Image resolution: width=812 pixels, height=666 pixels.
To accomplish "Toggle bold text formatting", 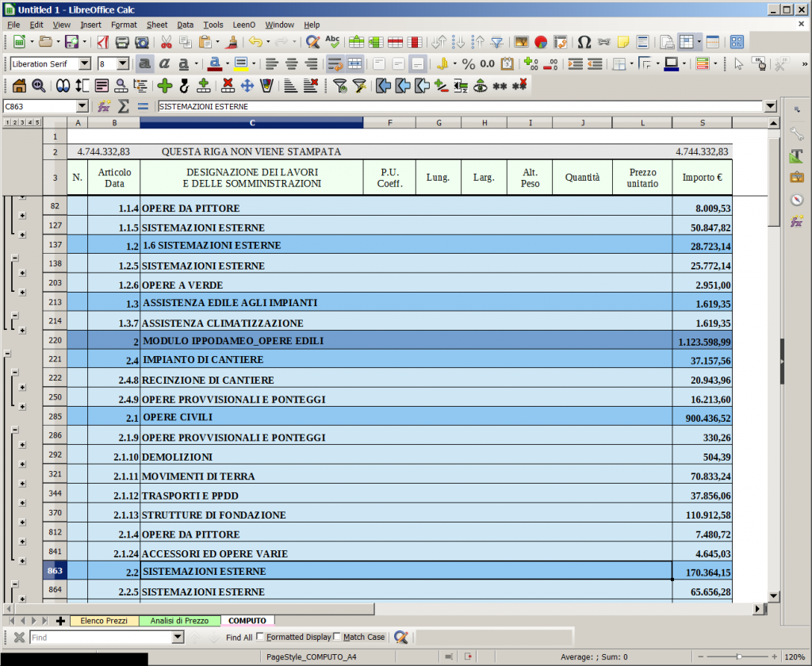I will tap(144, 63).
